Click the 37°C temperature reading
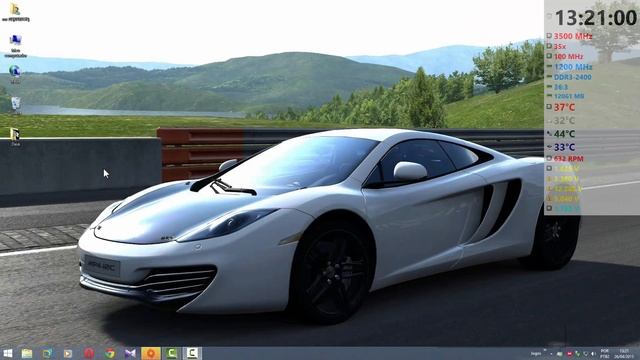The width and height of the screenshot is (640, 360). pos(564,107)
